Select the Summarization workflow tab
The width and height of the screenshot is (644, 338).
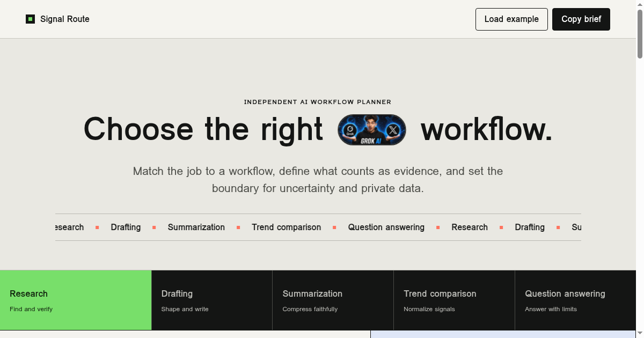click(x=333, y=300)
